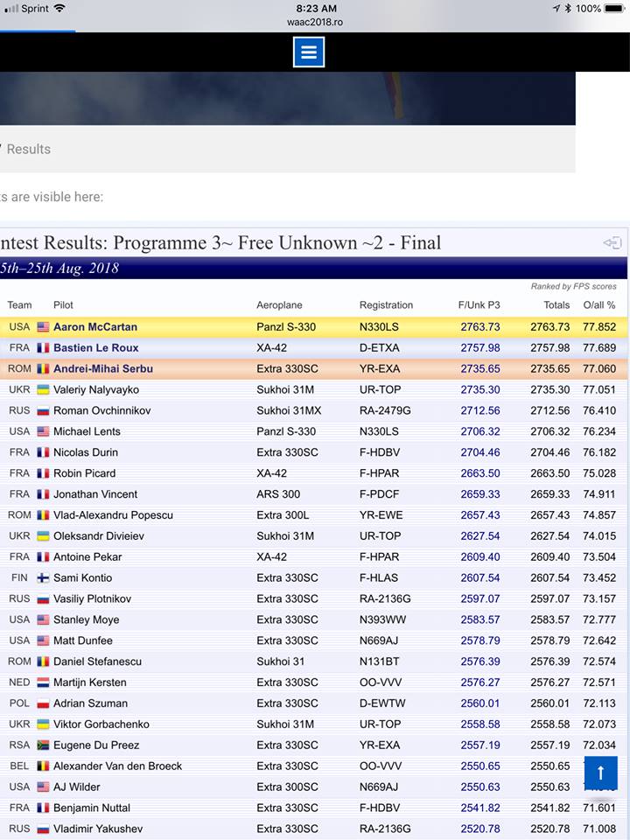Viewport: 630px width, 840px height.
Task: Click the French flag beside Nicolas Durin
Action: pos(43,452)
